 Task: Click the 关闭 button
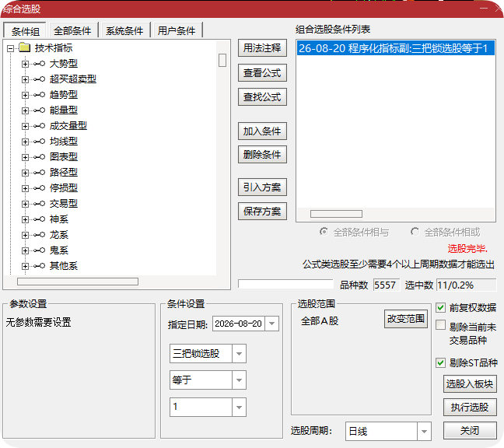[470, 430]
